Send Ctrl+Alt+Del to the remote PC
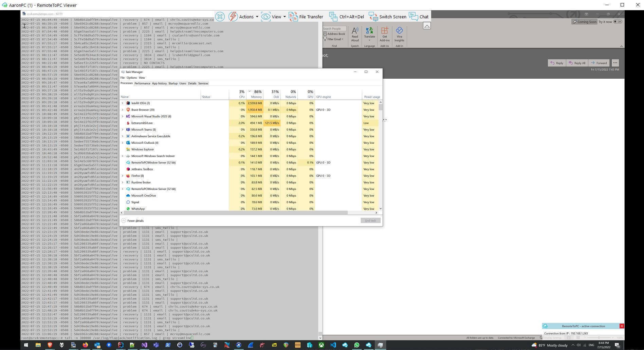 351,16
